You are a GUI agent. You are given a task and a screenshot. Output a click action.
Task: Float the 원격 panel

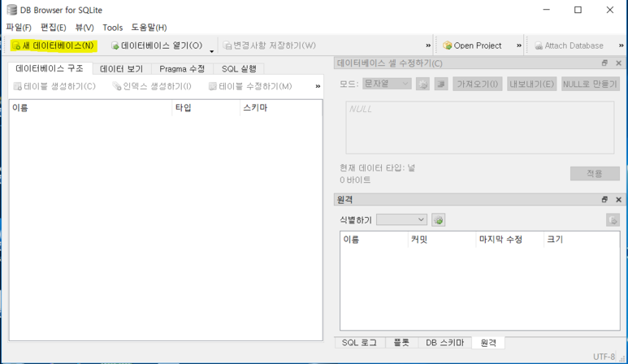pos(604,199)
